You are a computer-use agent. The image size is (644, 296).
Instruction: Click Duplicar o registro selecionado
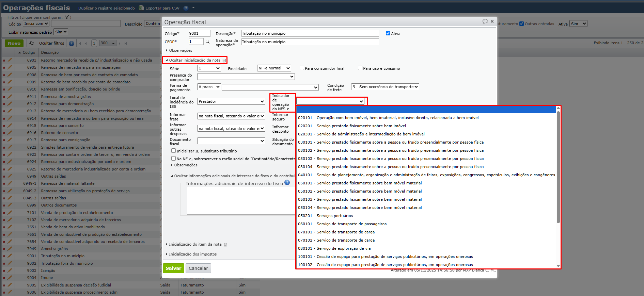click(106, 8)
